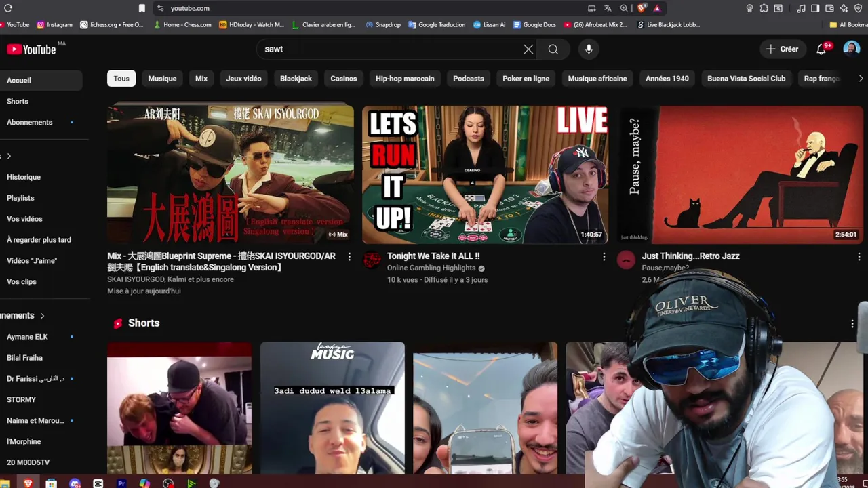Open Pause,maybe? channel avatar
This screenshot has height=488, width=868.
pyautogui.click(x=626, y=260)
